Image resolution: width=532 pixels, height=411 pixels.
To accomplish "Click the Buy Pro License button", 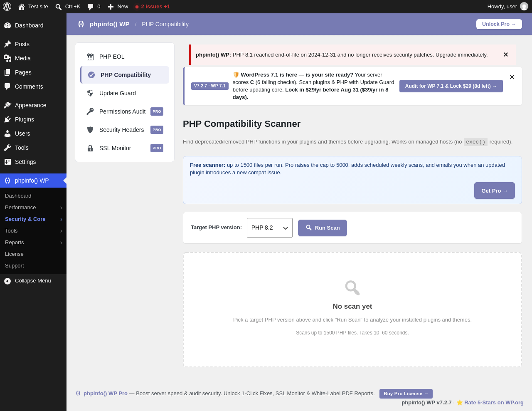I will (406, 394).
